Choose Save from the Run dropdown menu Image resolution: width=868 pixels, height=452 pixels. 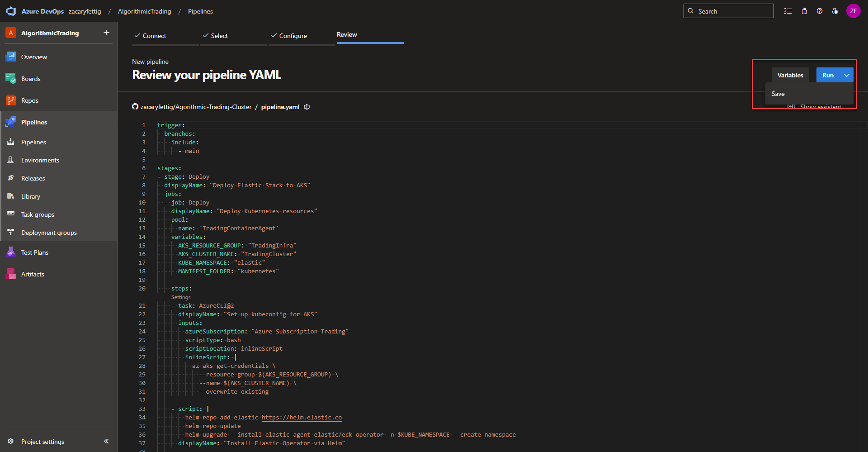pos(778,94)
